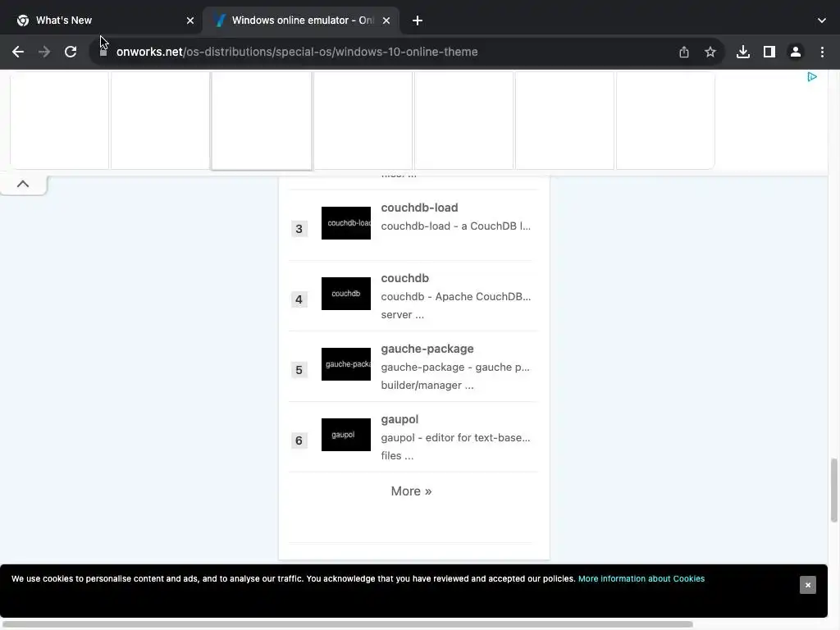Click the "gaupol - editor for text-base..." description
This screenshot has width=840, height=630.
(x=455, y=438)
